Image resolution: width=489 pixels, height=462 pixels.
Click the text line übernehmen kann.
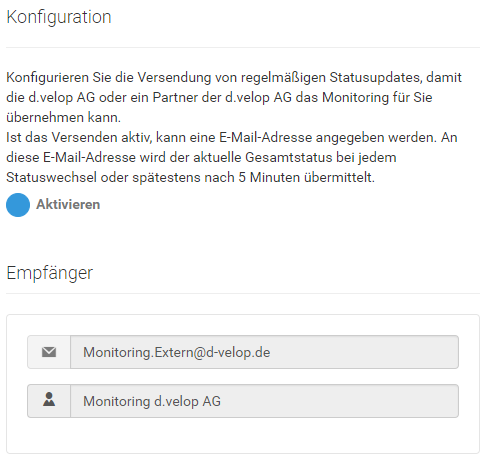(63, 118)
